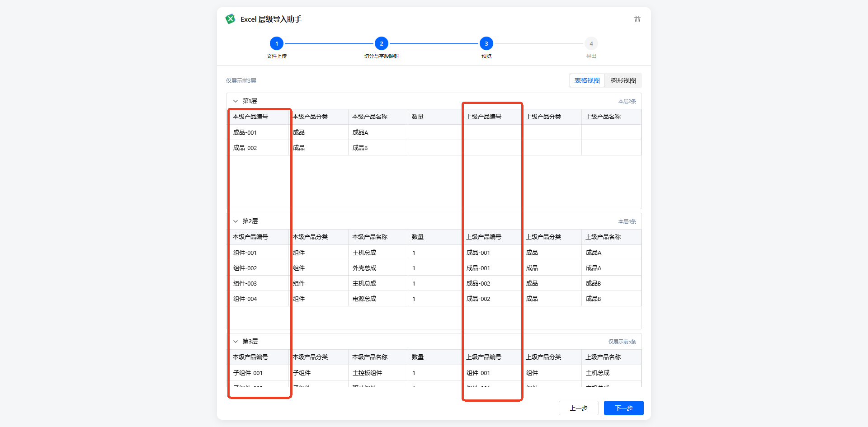
Task: Collapse the 第1层 section chevron
Action: tap(236, 101)
